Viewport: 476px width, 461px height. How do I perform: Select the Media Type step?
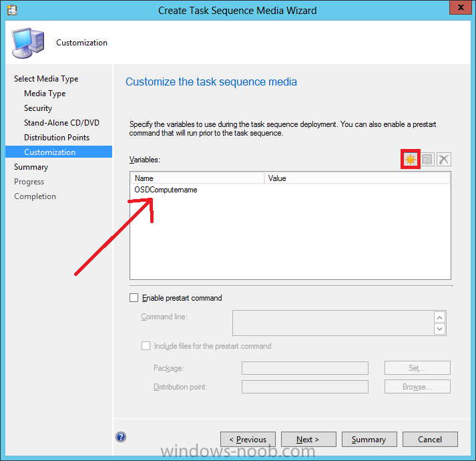point(45,94)
